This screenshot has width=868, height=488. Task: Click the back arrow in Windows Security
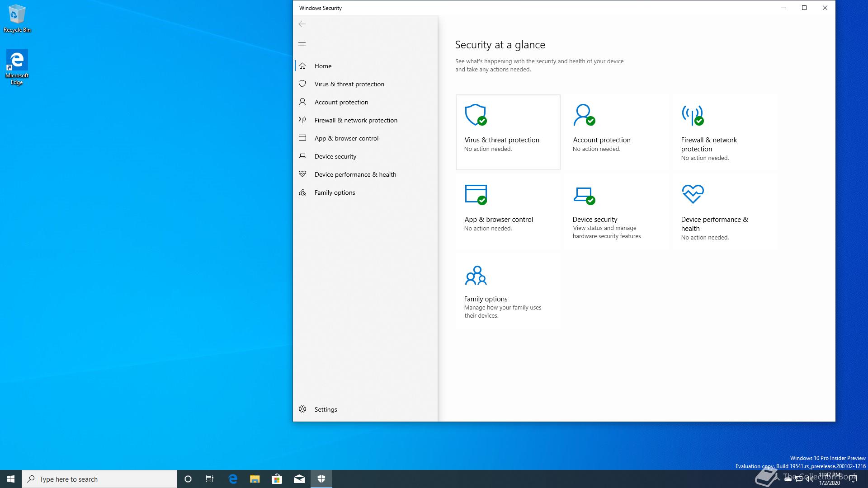click(302, 24)
